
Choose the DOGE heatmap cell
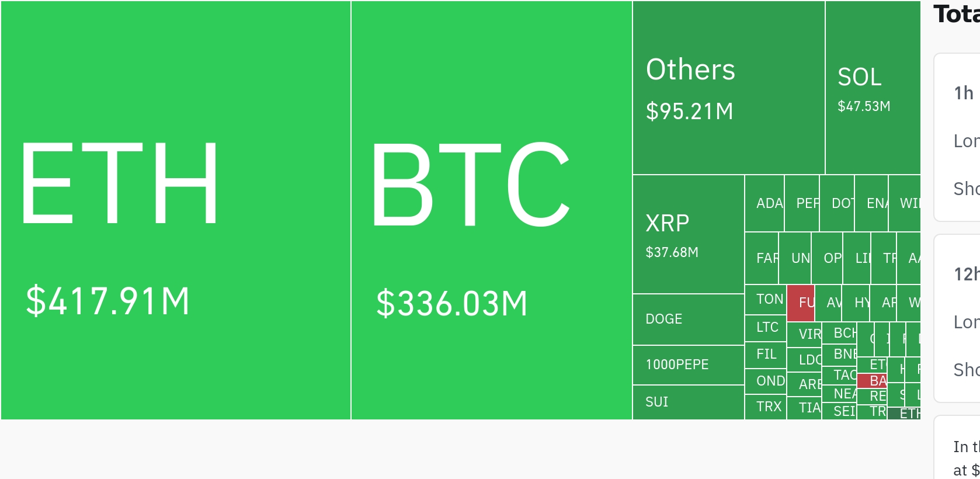[689, 320]
